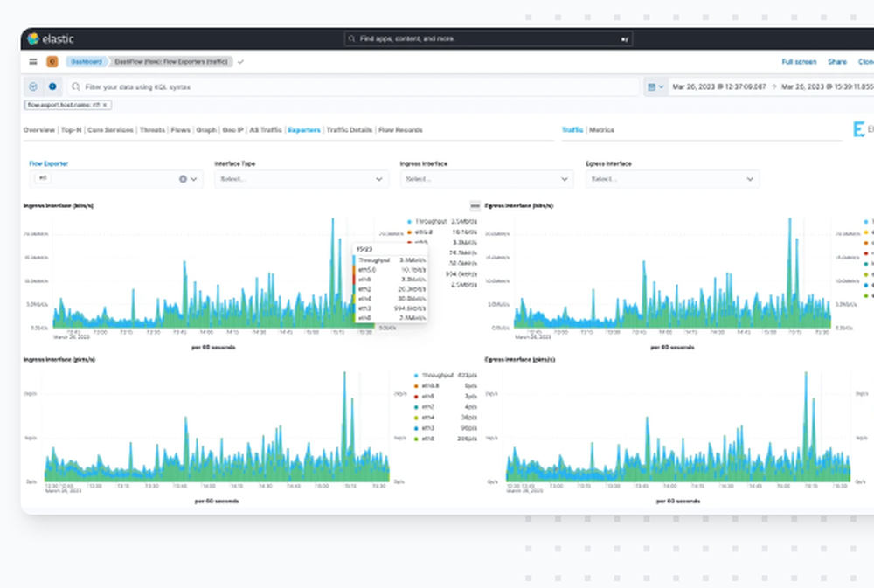The width and height of the screenshot is (874, 588).
Task: Select the Exporters tab
Action: pyautogui.click(x=304, y=130)
